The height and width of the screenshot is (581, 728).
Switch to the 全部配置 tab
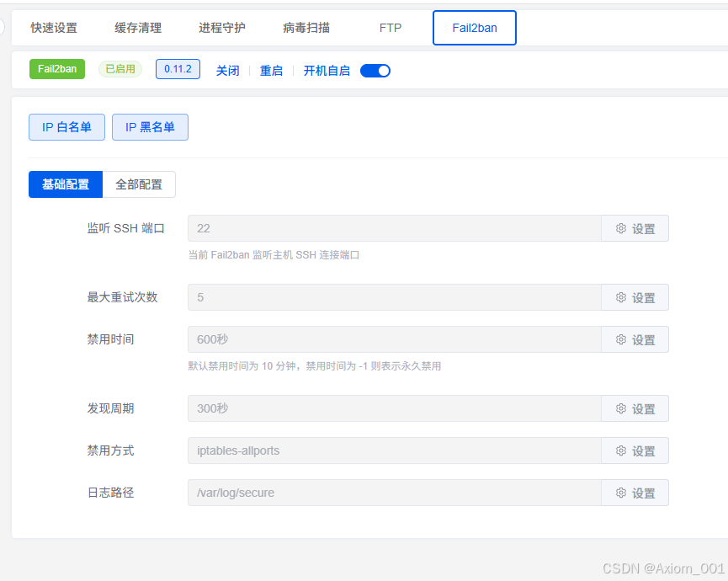click(x=138, y=184)
